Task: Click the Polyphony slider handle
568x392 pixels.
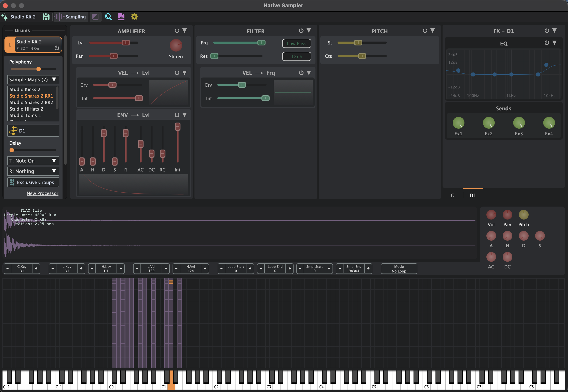Action: (39, 69)
